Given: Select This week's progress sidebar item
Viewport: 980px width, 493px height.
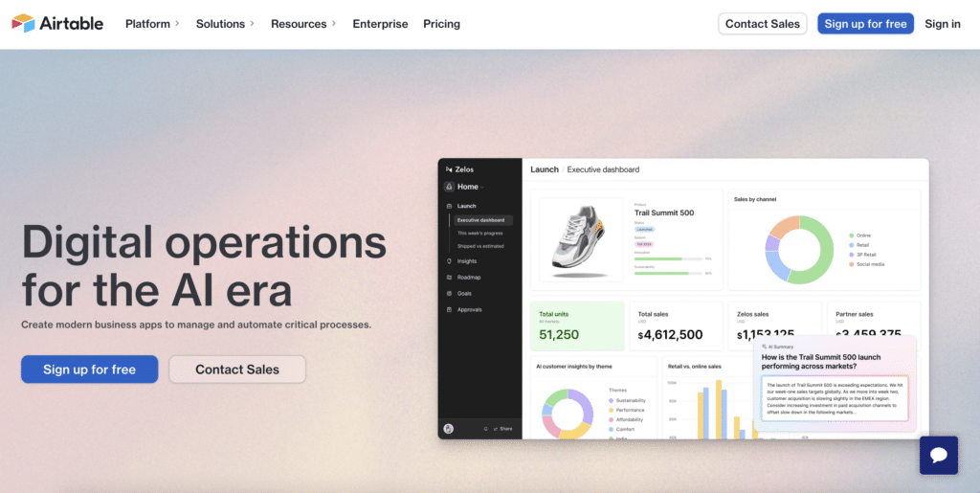Looking at the screenshot, I should pos(480,233).
